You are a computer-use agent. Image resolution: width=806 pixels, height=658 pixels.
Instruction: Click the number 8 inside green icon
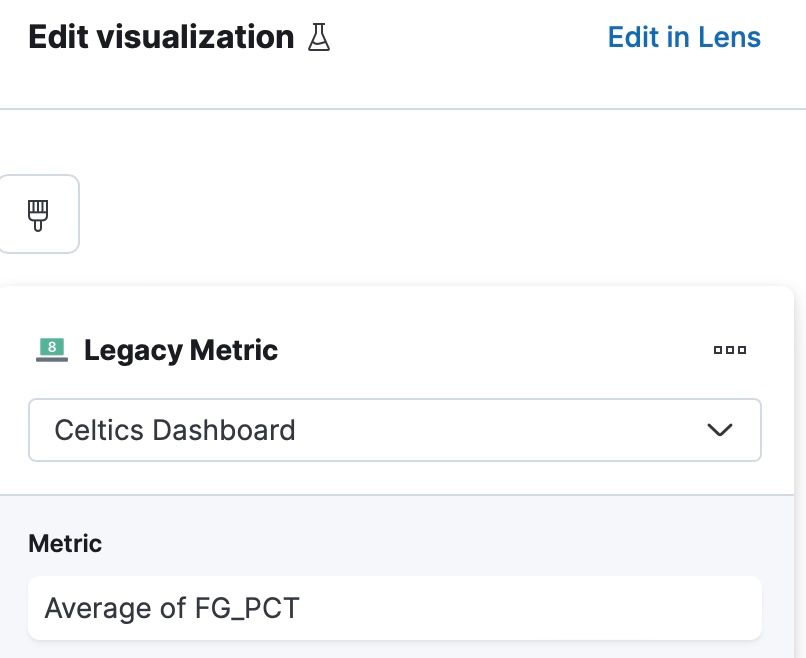[x=52, y=347]
